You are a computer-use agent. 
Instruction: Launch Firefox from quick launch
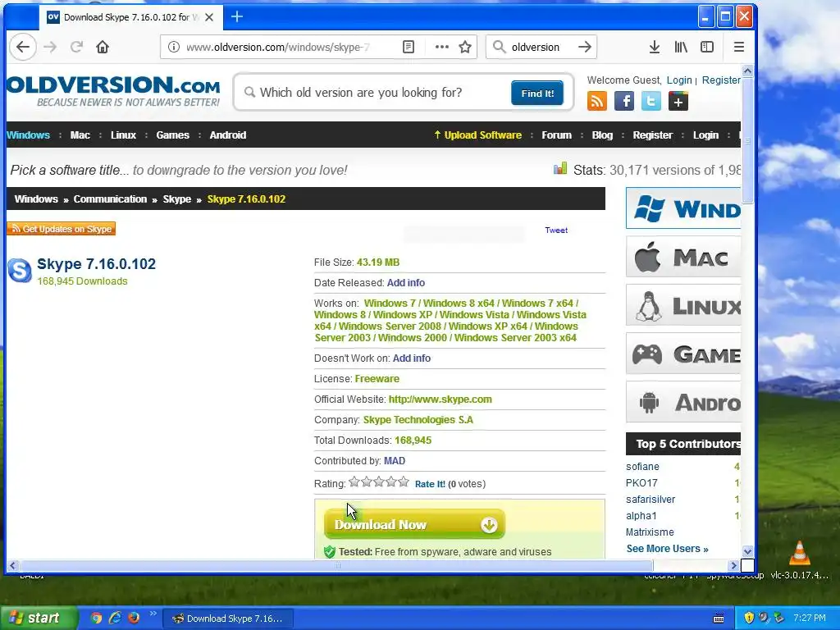pos(134,618)
